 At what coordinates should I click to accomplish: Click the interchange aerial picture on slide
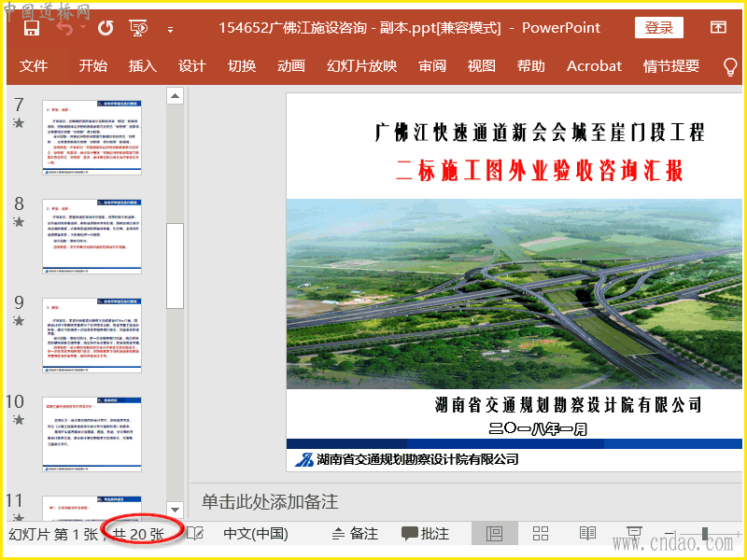[x=514, y=293]
